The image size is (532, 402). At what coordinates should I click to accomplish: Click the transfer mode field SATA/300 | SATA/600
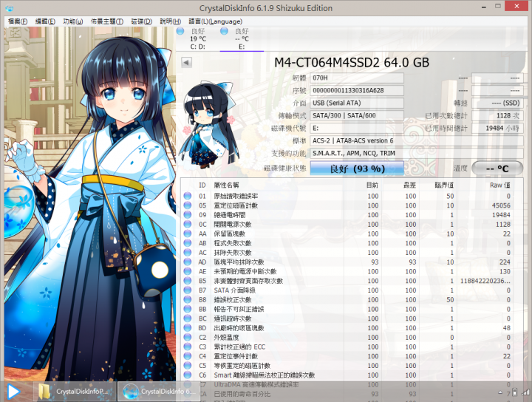click(357, 116)
